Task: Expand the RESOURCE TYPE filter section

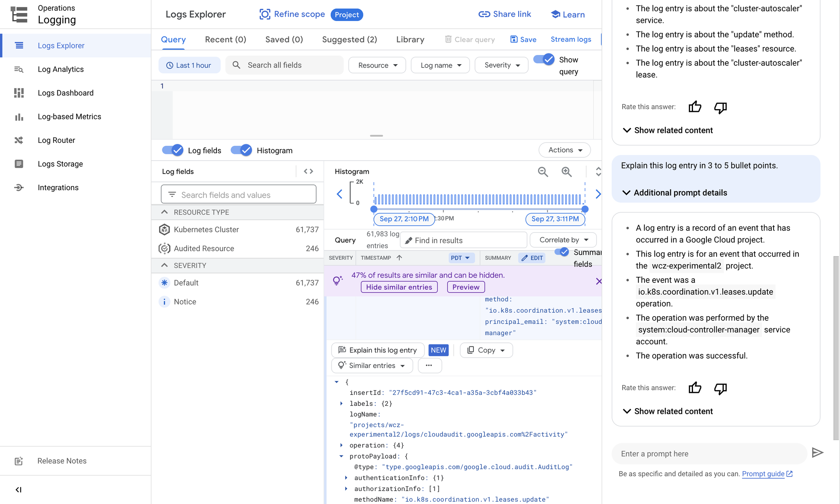Action: tap(165, 212)
